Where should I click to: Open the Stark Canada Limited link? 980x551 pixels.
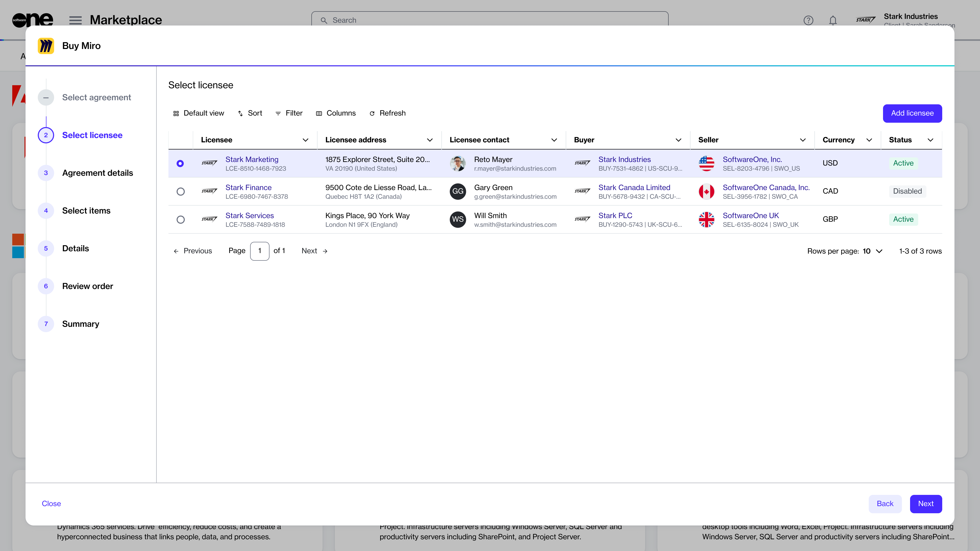click(634, 187)
